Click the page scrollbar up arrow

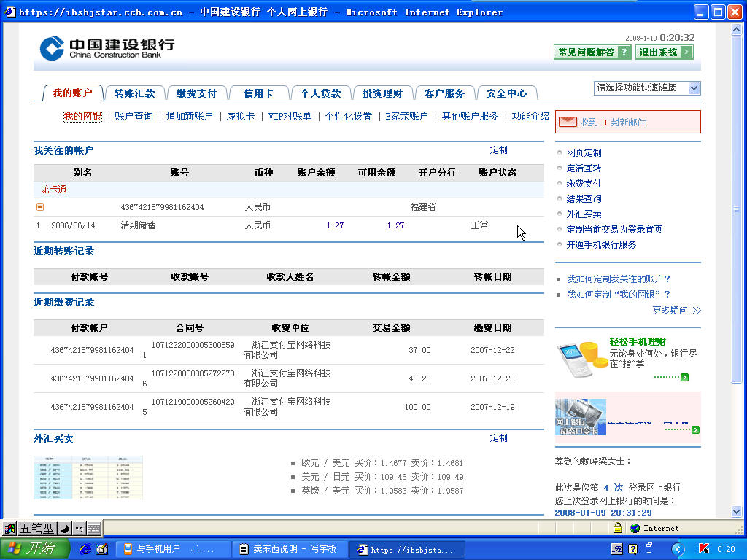point(736,29)
